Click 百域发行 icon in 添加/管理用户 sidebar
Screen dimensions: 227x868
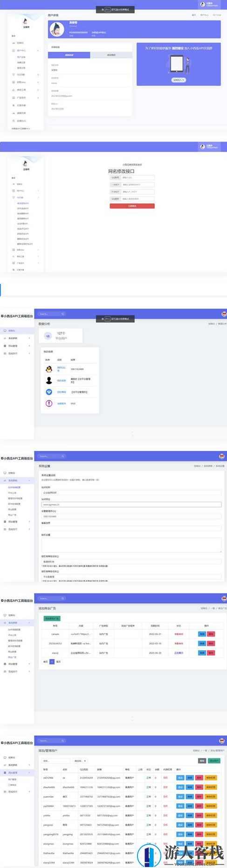(5, 792)
